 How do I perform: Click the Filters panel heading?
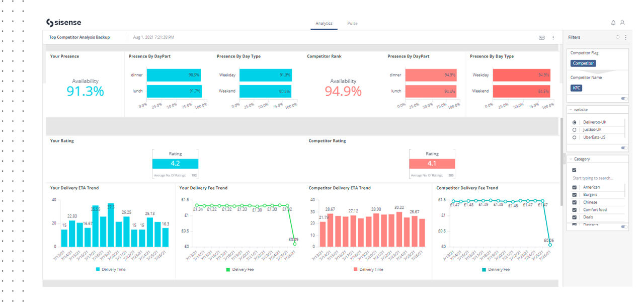574,37
